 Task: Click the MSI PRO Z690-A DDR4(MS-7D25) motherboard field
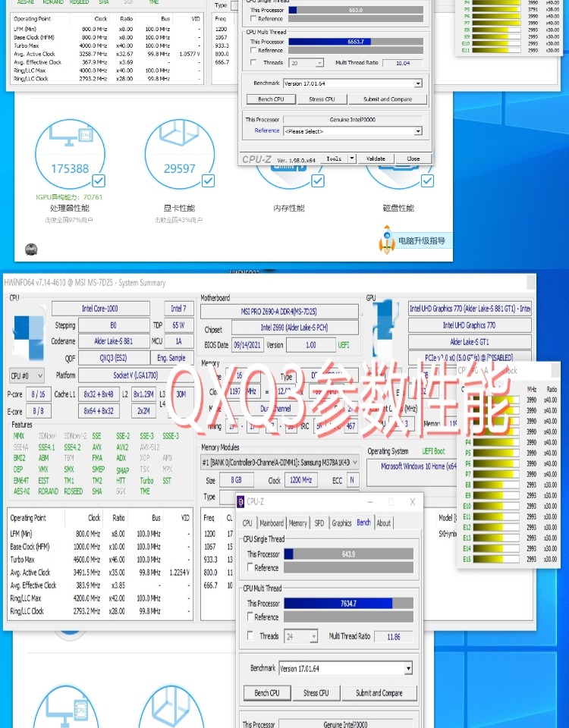tap(279, 311)
